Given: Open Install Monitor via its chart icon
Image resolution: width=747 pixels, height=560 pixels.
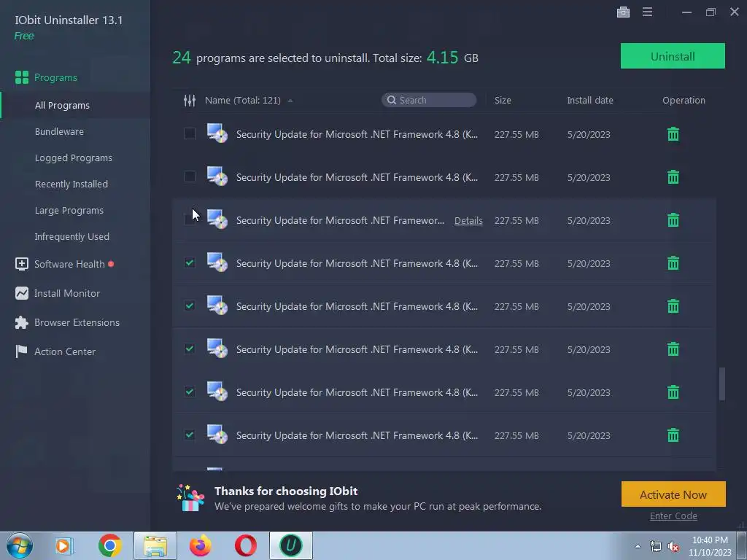Looking at the screenshot, I should point(22,293).
